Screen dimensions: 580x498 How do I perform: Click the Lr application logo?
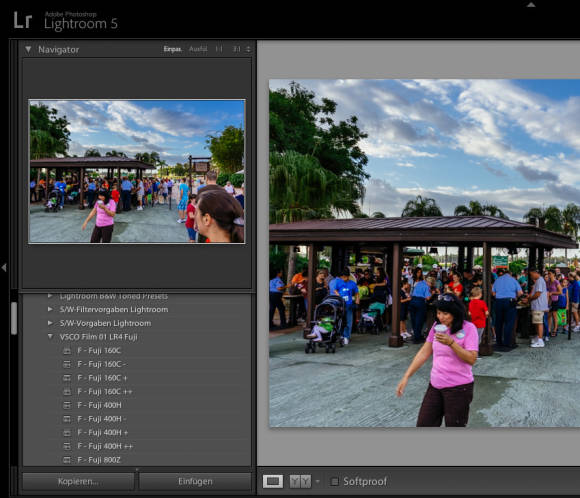[x=23, y=20]
